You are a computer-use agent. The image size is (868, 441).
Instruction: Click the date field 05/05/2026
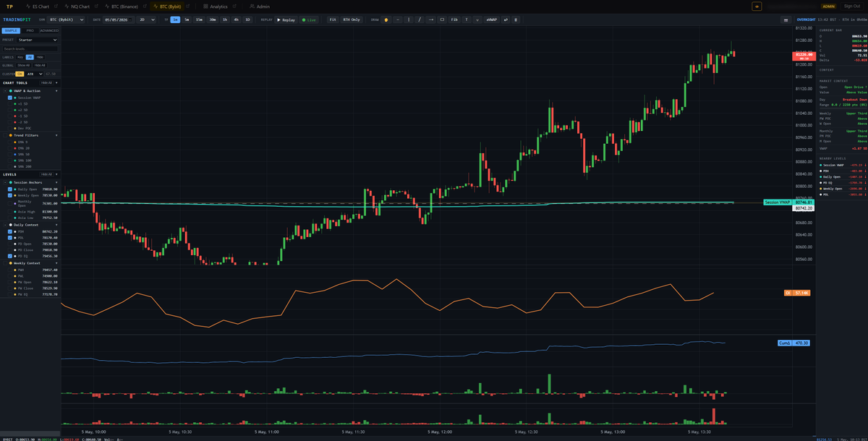click(x=119, y=20)
